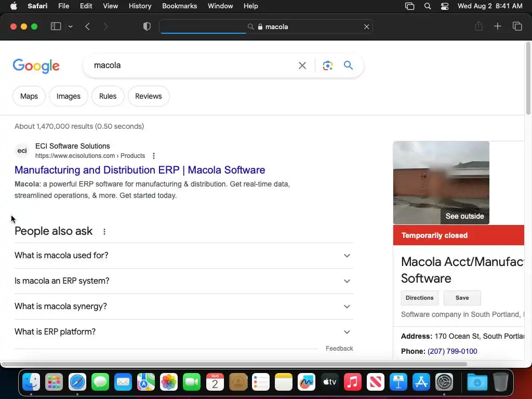Image resolution: width=532 pixels, height=399 pixels.
Task: Open Launchpad from the Dock
Action: click(54, 382)
